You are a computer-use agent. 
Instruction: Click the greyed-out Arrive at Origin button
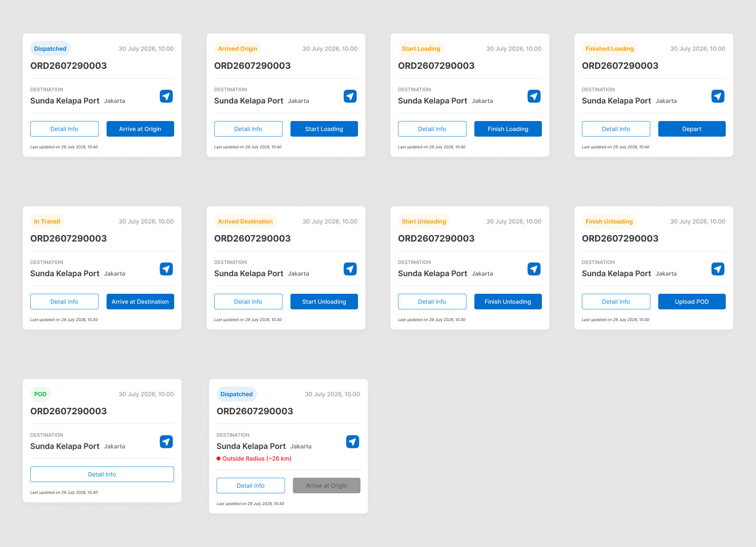click(326, 486)
